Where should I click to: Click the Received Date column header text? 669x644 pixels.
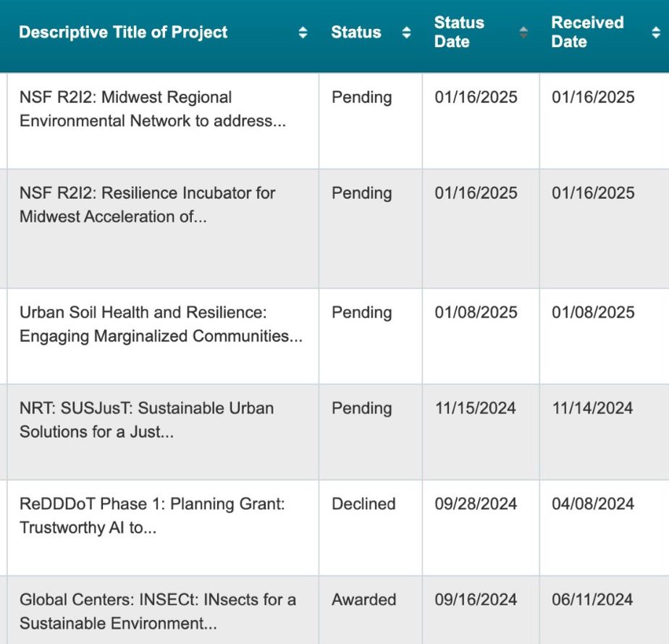(587, 33)
